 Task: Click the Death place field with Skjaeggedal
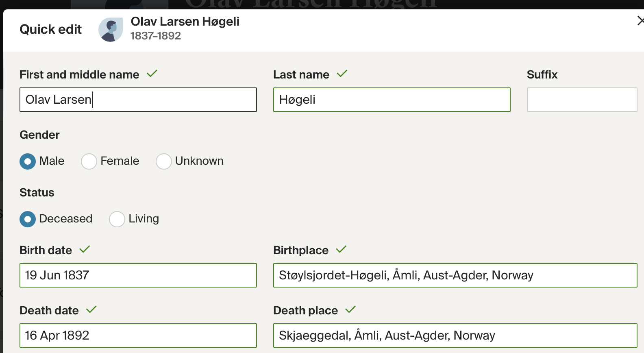[455, 336]
